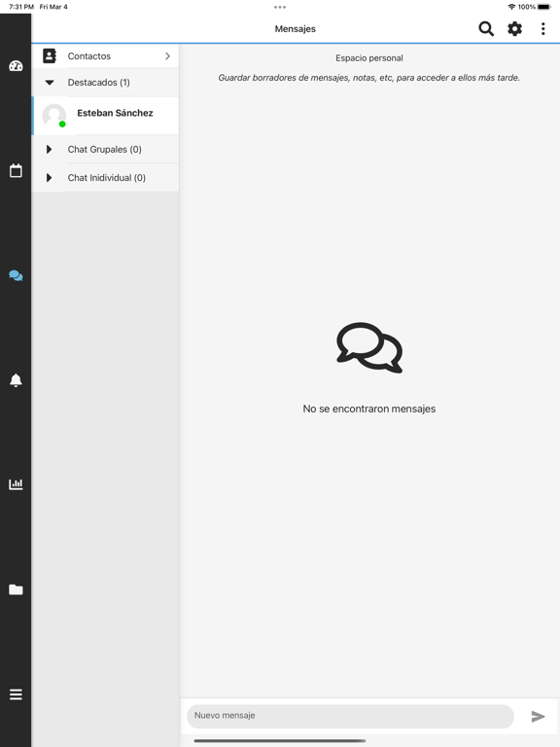Open the Esteban Sánchez conversation
The image size is (560, 747).
[105, 116]
